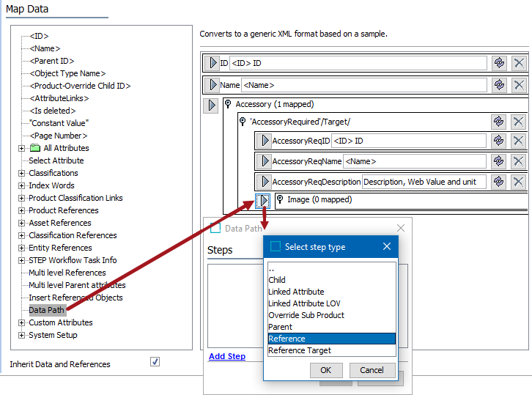Screen dimensions: 532x395
Task: Click the arrow button beside ID field
Action: click(211, 63)
